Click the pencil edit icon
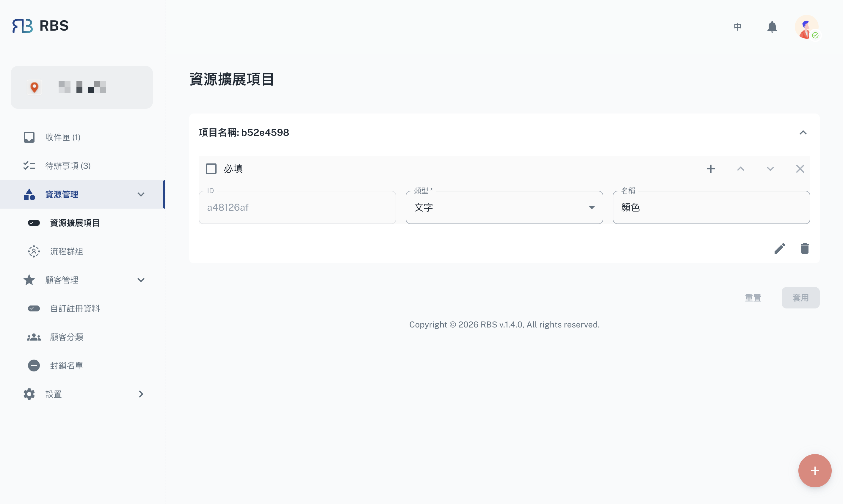Screen dimensions: 843x504 point(780,249)
